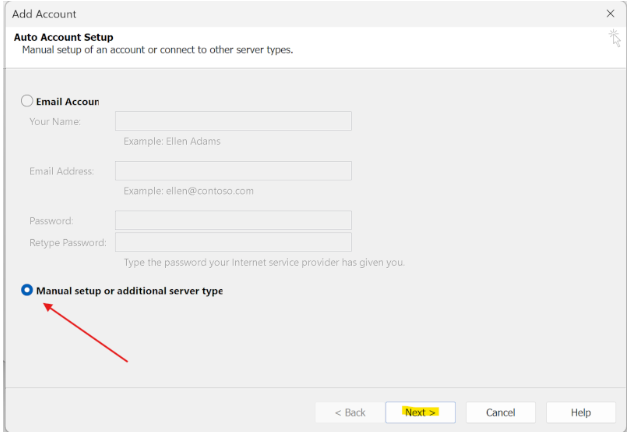
Task: Click the password hint about Internet provider
Action: coord(264,262)
